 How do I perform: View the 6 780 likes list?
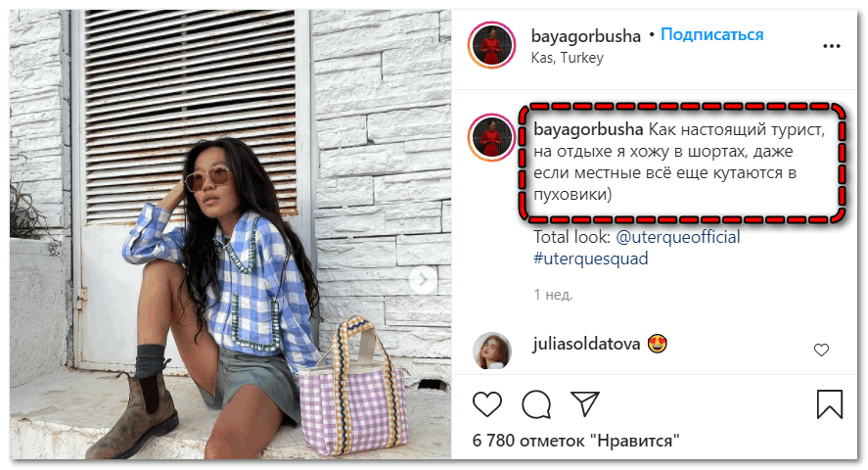(575, 441)
